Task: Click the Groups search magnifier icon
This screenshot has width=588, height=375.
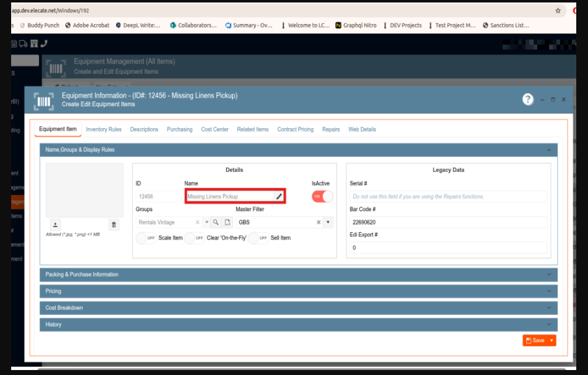Action: [x=216, y=222]
